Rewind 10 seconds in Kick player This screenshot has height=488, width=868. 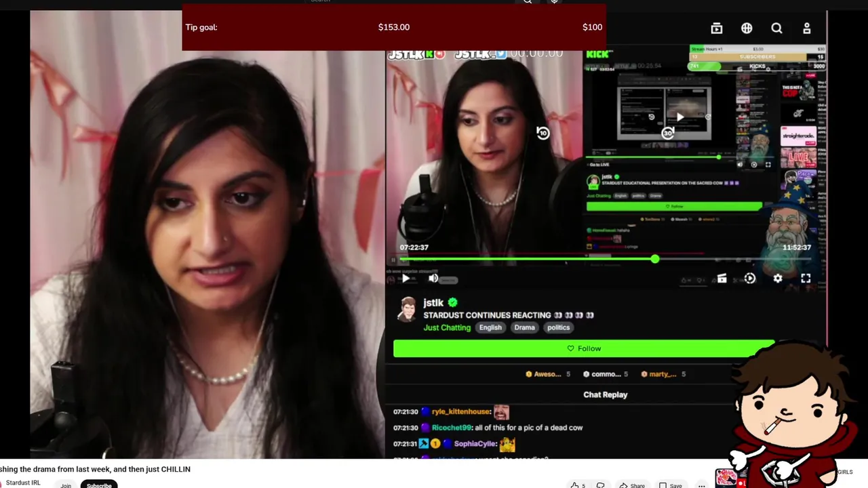coord(542,133)
